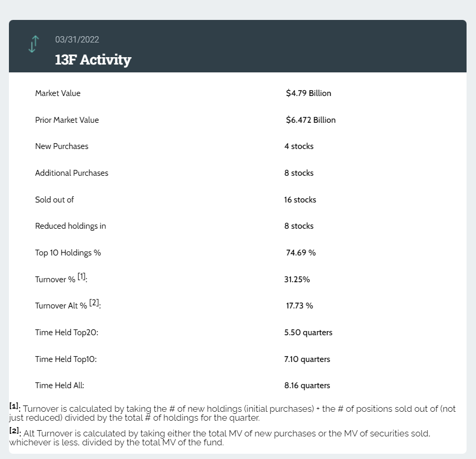Click the $6.472 Billion value
The image size is (476, 459).
311,120
